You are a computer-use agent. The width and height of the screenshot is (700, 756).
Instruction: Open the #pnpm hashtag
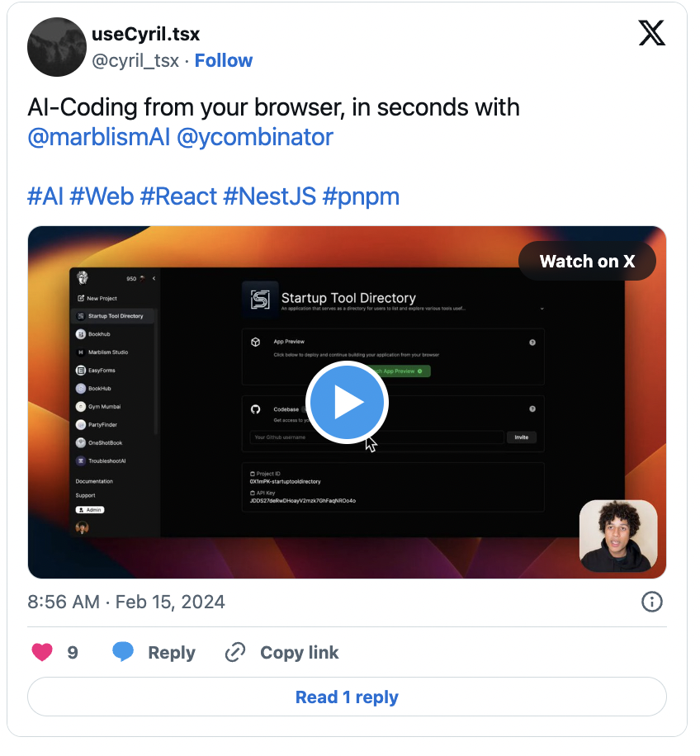click(x=361, y=196)
